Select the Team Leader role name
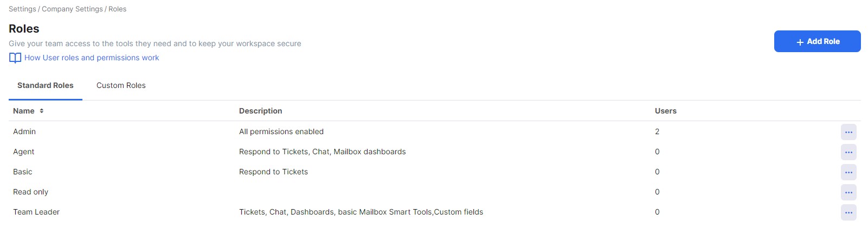Screen dimensions: 868x239 coord(36,212)
